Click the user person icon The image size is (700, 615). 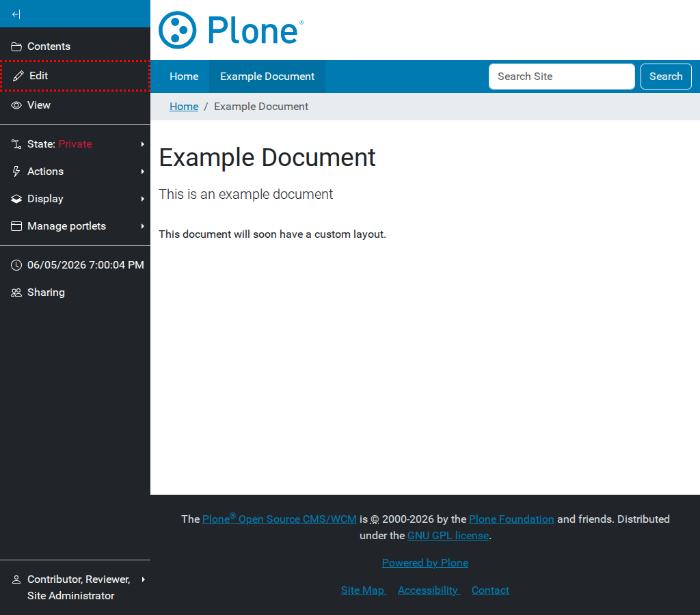[16, 579]
